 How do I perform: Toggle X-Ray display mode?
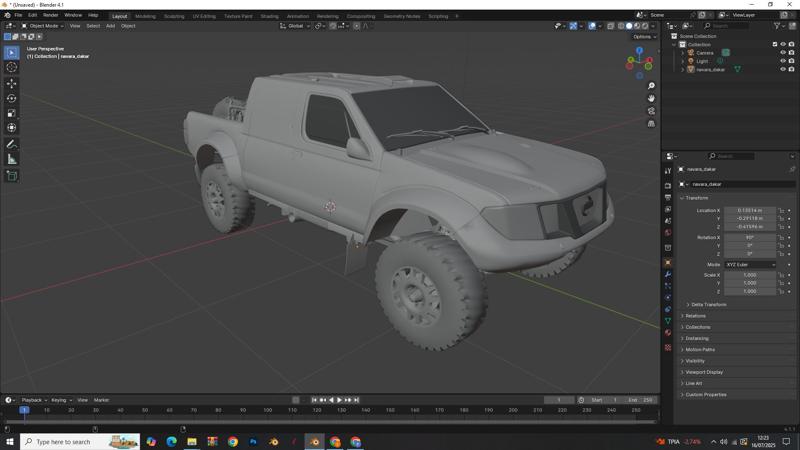pos(611,26)
